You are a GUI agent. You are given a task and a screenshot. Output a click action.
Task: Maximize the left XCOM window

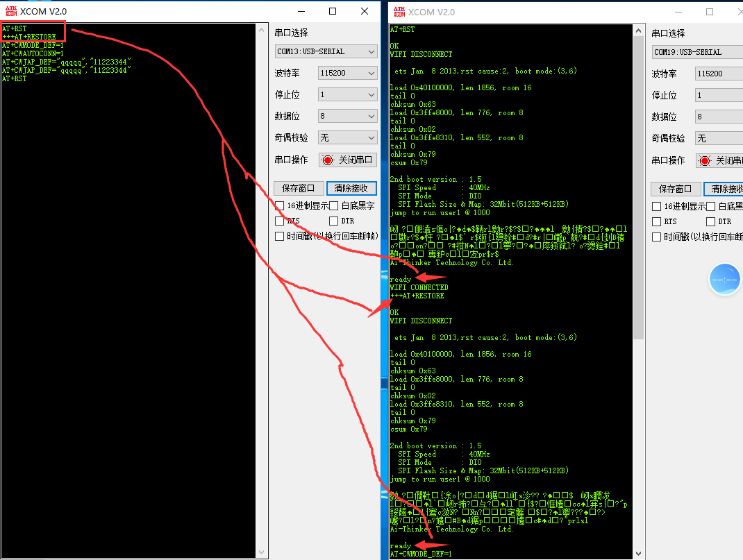coord(333,11)
